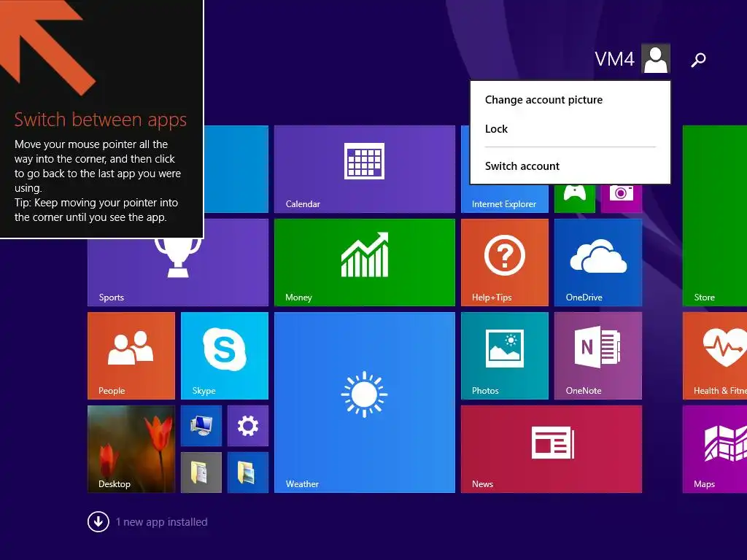This screenshot has width=747, height=560.
Task: Open the Pictures folder tile on blue background
Action: pos(248,472)
